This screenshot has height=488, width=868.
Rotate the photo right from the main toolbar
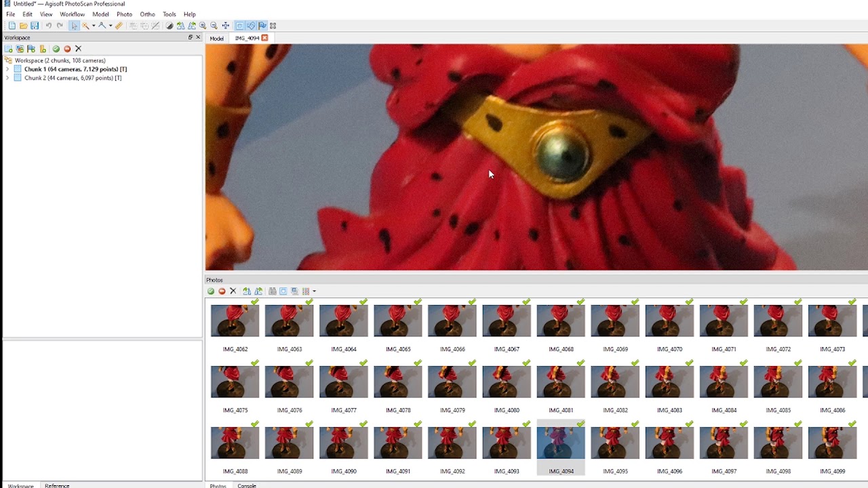(192, 26)
